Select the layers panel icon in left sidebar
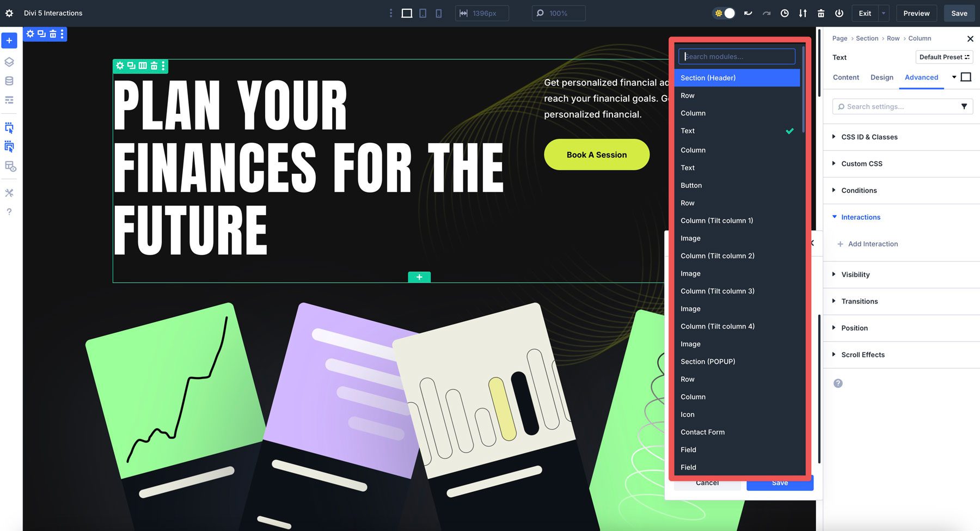The height and width of the screenshot is (531, 980). pyautogui.click(x=9, y=62)
